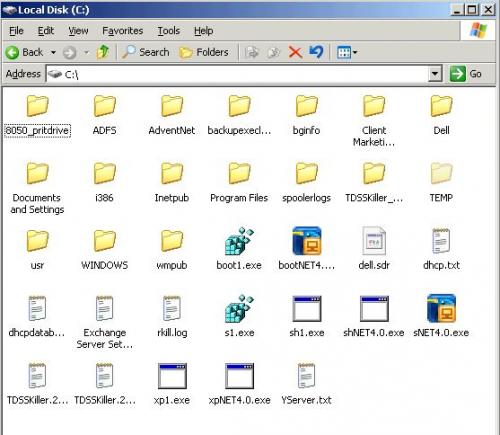Select the bginfo folder
Screen dimensions: 500x435
[x=306, y=115]
